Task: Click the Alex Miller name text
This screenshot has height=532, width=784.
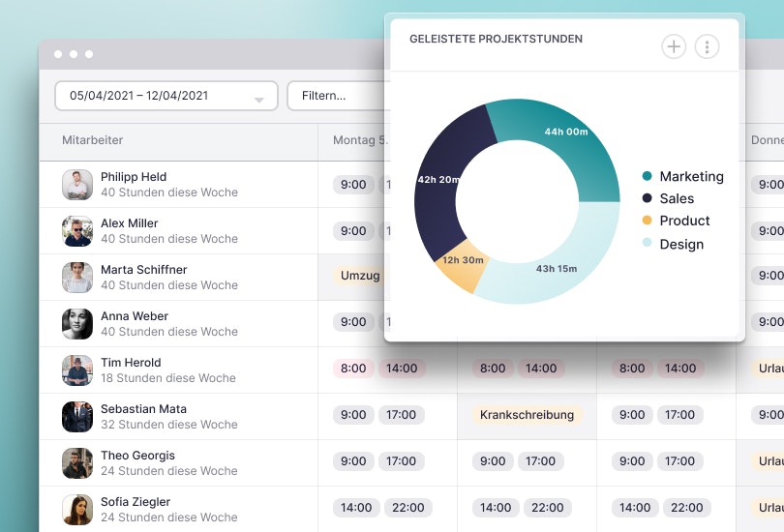Action: pyautogui.click(x=129, y=223)
